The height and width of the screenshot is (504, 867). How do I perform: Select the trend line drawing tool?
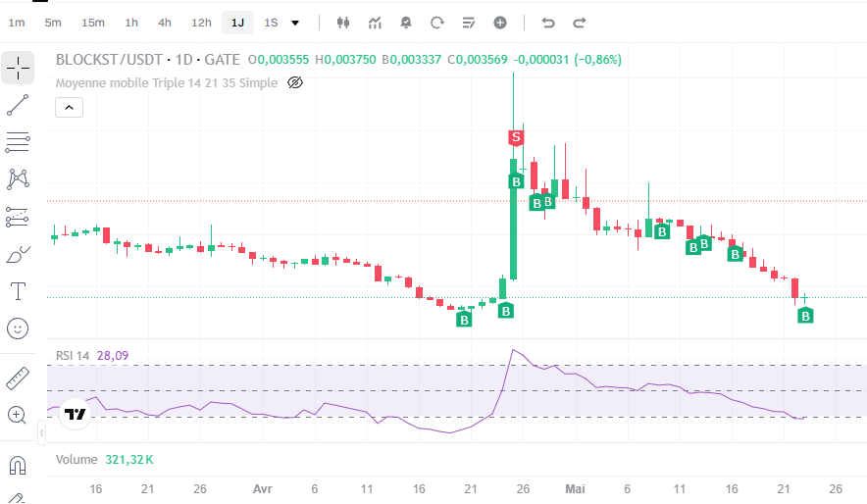point(18,105)
